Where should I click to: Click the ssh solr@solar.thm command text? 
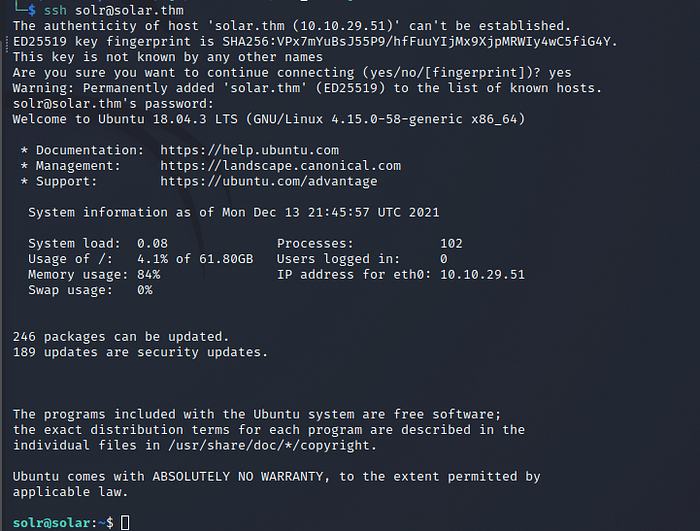click(x=114, y=10)
